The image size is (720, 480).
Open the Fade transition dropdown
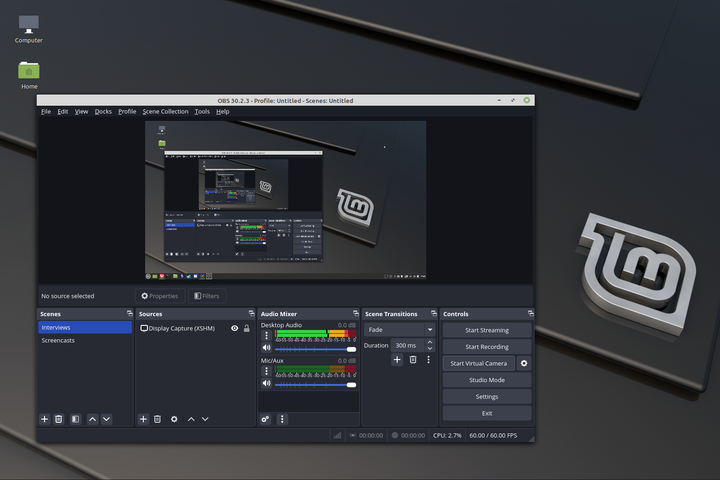tap(400, 329)
